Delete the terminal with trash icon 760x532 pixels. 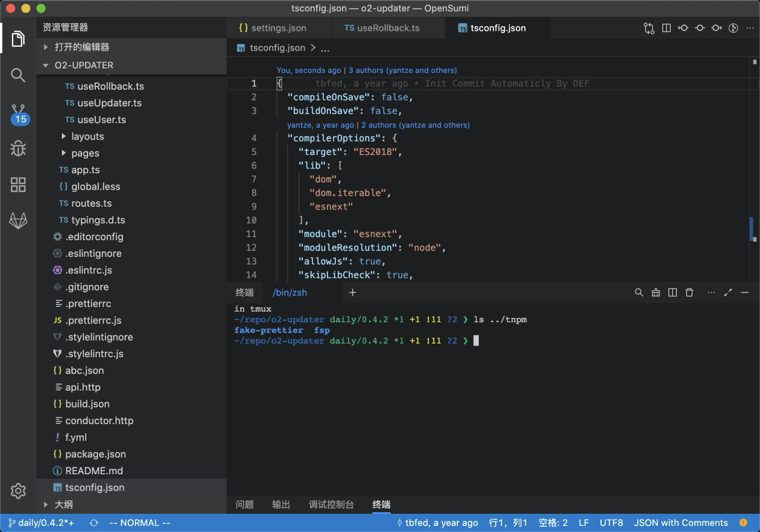689,292
